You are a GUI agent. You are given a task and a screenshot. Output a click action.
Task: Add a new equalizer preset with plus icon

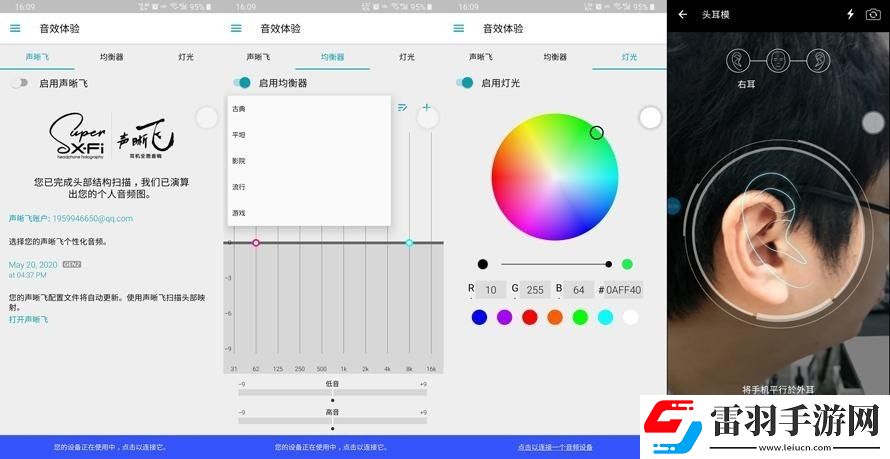[427, 107]
